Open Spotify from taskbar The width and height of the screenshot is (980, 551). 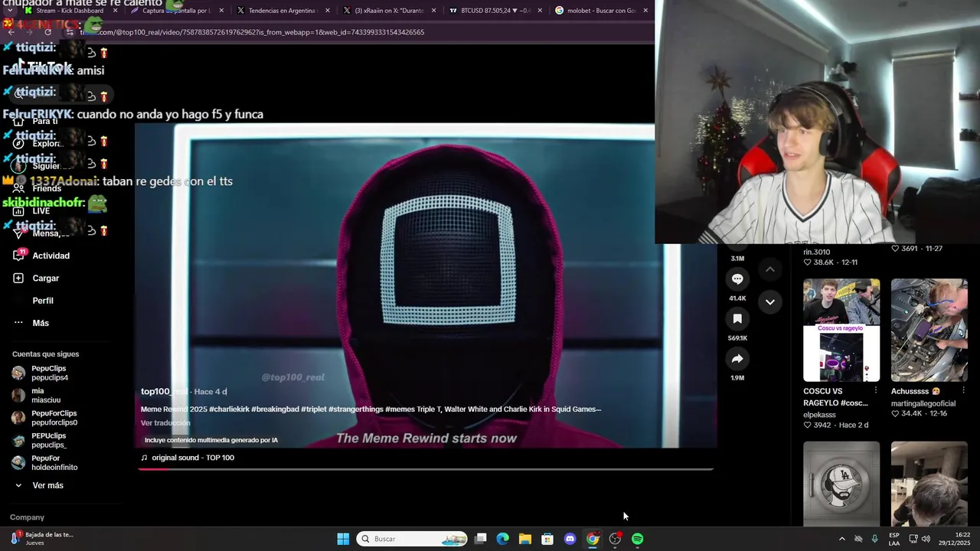click(637, 539)
